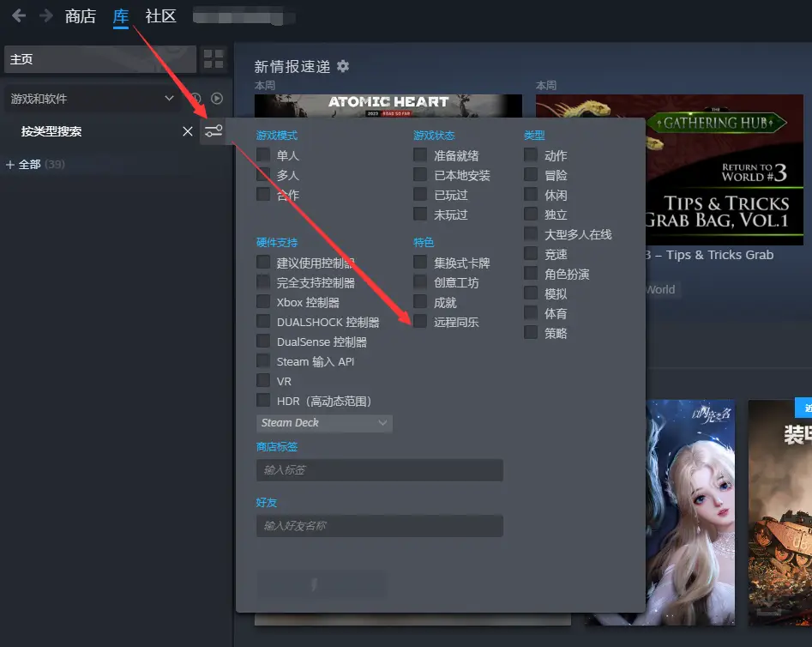Click the 好友 name input field
Viewport: 812px width, 647px height.
click(380, 526)
